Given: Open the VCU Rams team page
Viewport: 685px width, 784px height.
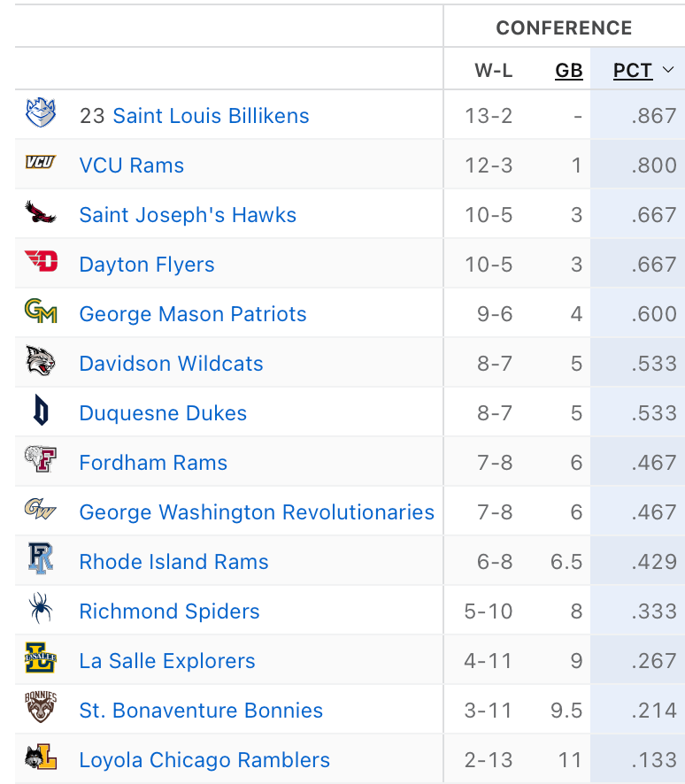Looking at the screenshot, I should (132, 165).
